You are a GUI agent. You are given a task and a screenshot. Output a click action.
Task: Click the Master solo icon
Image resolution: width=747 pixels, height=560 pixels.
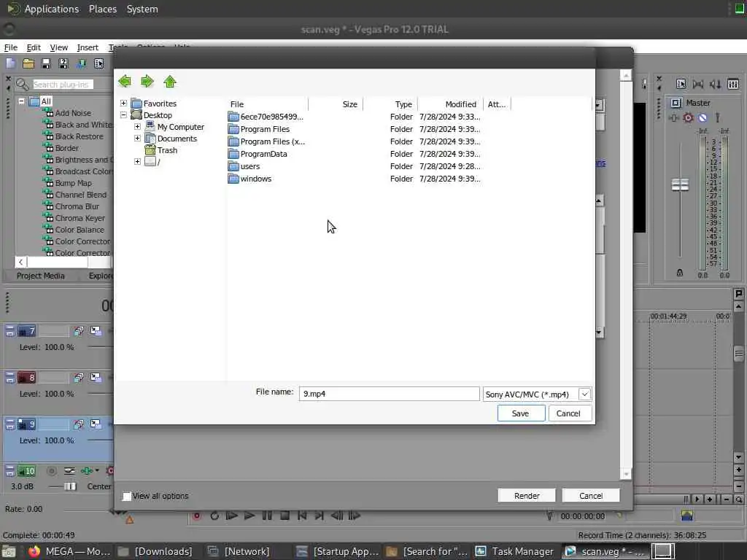(717, 117)
